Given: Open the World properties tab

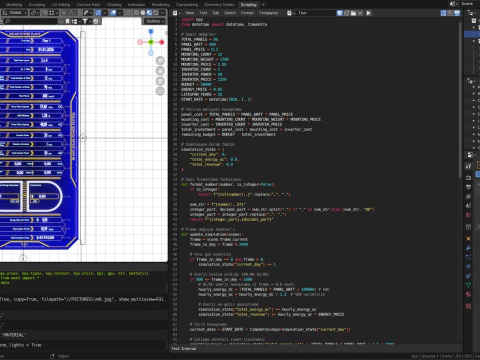Looking at the screenshot, I should coord(468,215).
